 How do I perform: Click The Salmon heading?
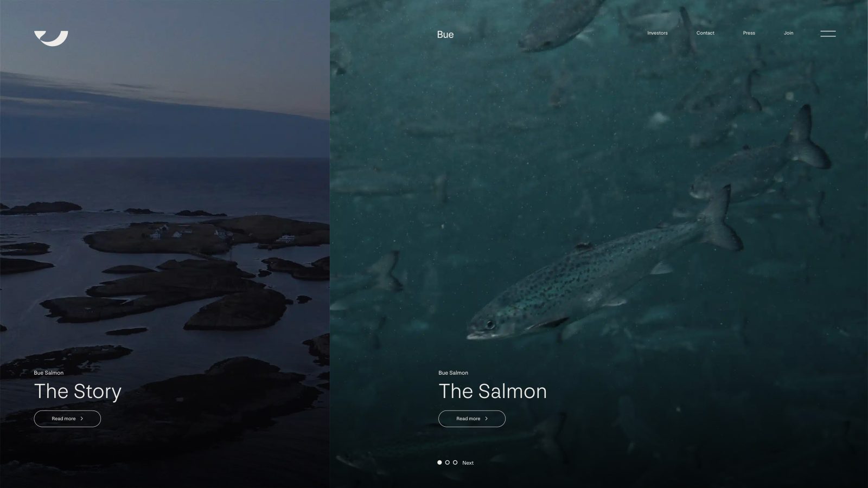[x=493, y=391]
